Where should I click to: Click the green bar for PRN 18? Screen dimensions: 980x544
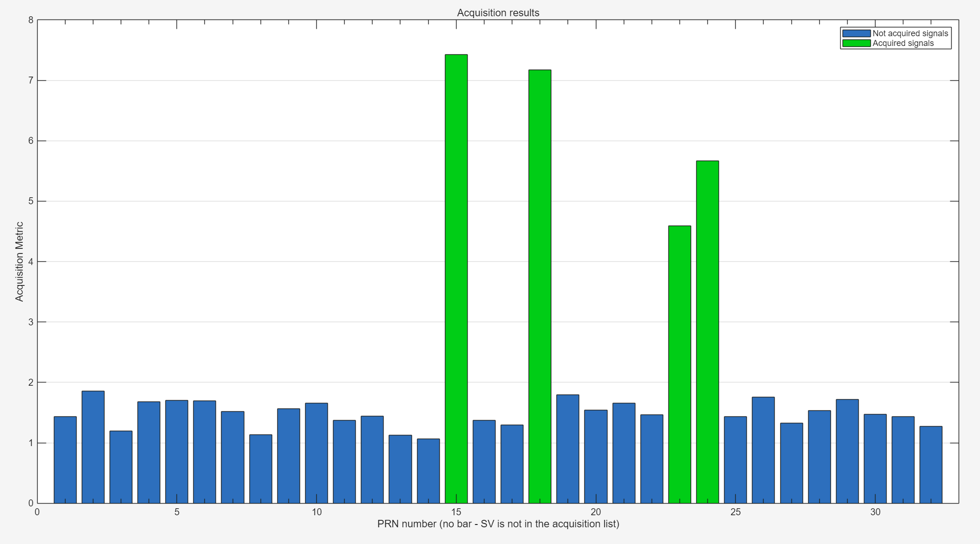click(x=540, y=286)
